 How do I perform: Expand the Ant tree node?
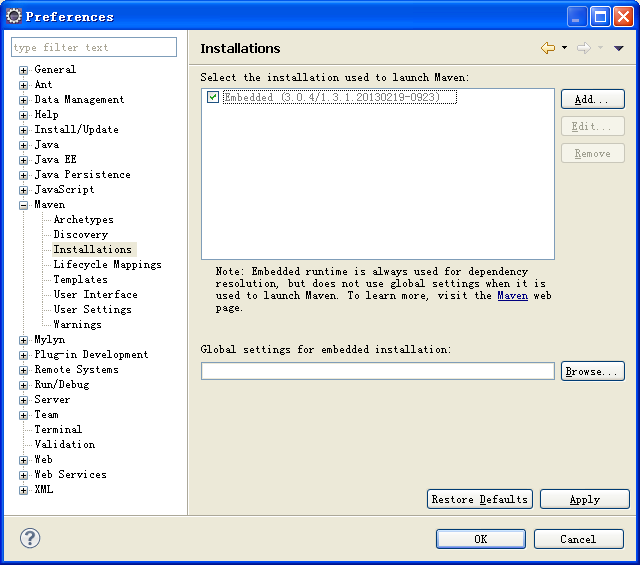click(23, 85)
